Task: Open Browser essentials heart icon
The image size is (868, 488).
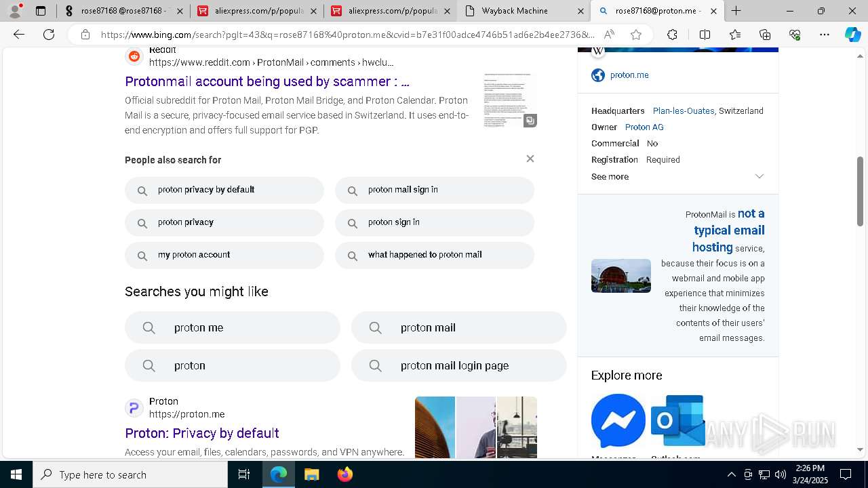Action: [x=795, y=35]
